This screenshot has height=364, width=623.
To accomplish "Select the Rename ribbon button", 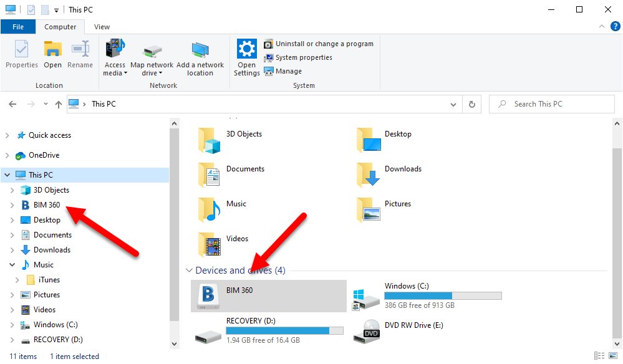I will [x=80, y=55].
